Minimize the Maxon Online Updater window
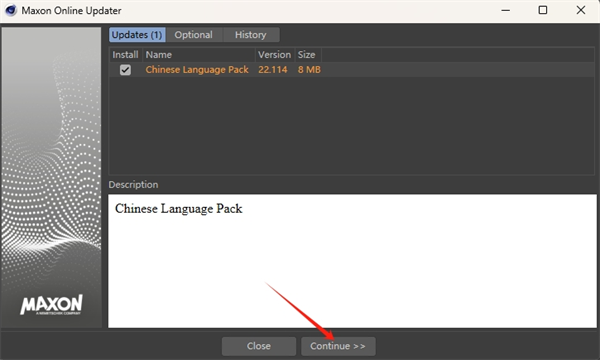600x360 pixels. tap(505, 10)
